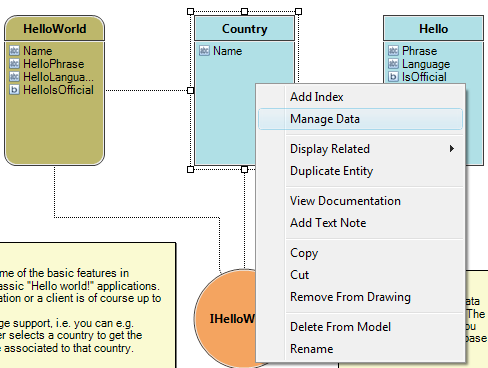488x368 pixels.
Task: Select the HelloLangua... attribute
Action: [58, 77]
